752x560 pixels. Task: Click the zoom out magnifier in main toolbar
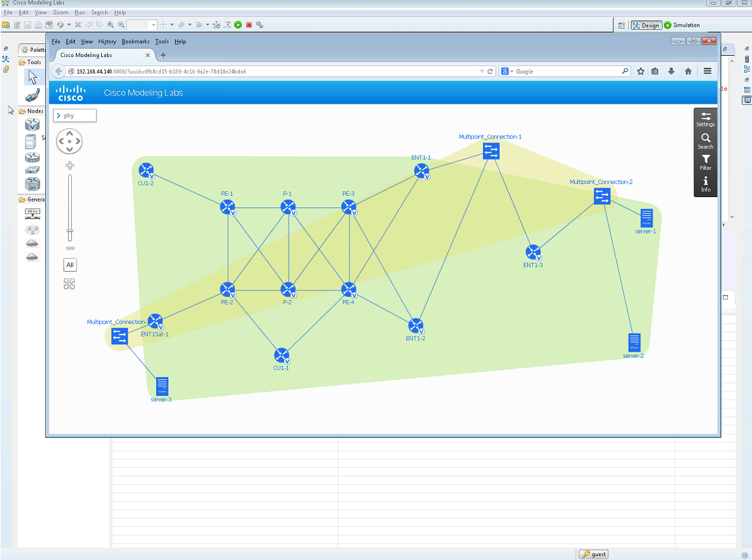(121, 25)
